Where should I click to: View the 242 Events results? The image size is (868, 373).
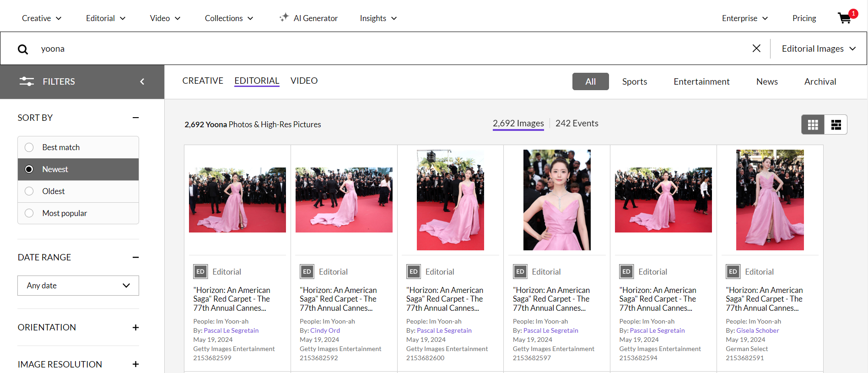(577, 123)
